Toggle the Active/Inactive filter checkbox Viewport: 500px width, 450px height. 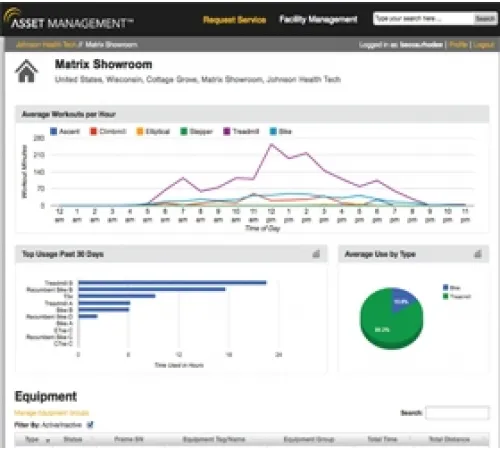pos(90,425)
